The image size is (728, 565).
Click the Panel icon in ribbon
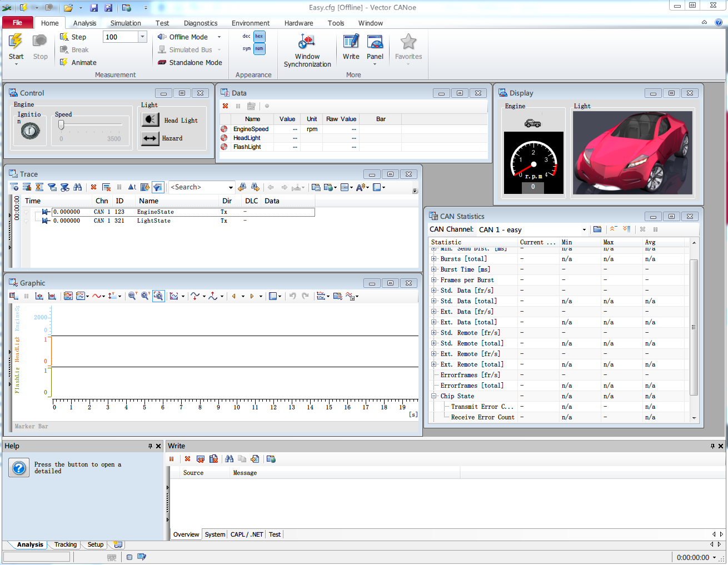(x=375, y=42)
